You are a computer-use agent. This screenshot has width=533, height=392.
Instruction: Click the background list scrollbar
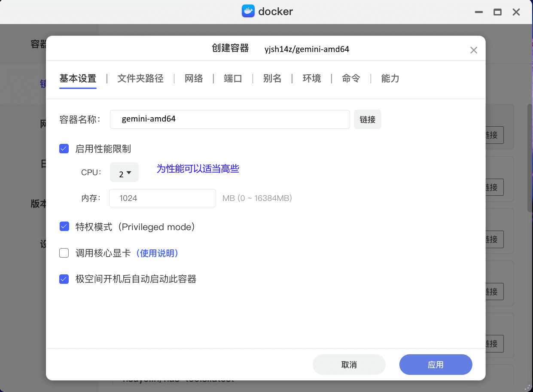click(530, 158)
